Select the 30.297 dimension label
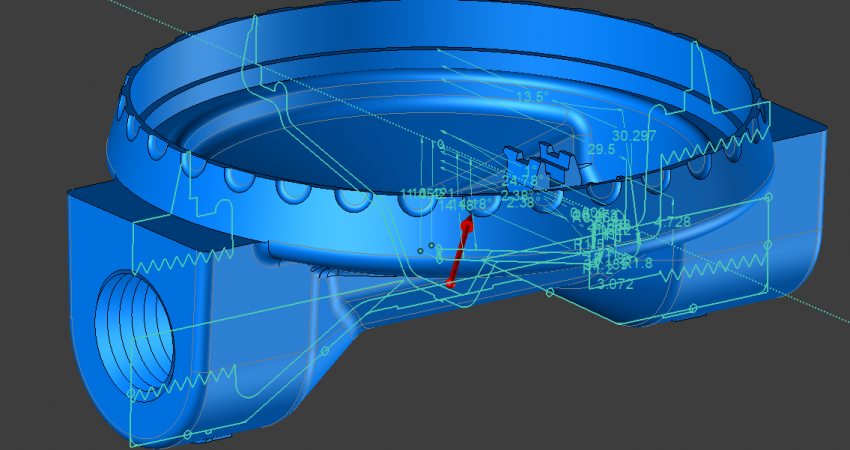The image size is (850, 450). 633,135
